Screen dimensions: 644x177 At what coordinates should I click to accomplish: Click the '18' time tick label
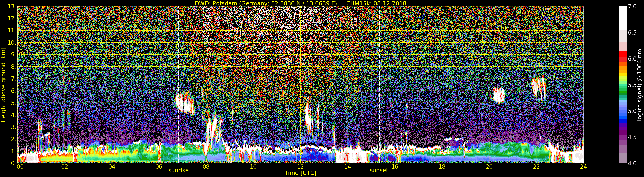coord(442,167)
